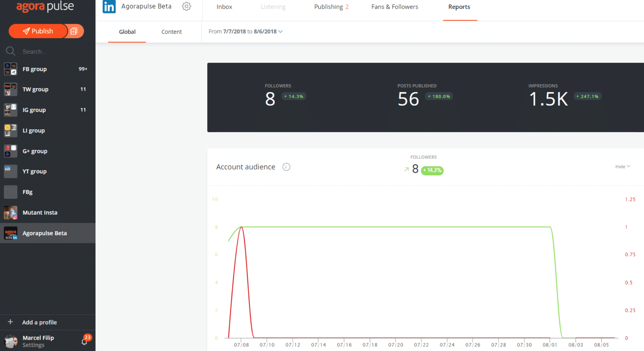
Task: Click the G+ group avatar icon
Action: coord(11,151)
